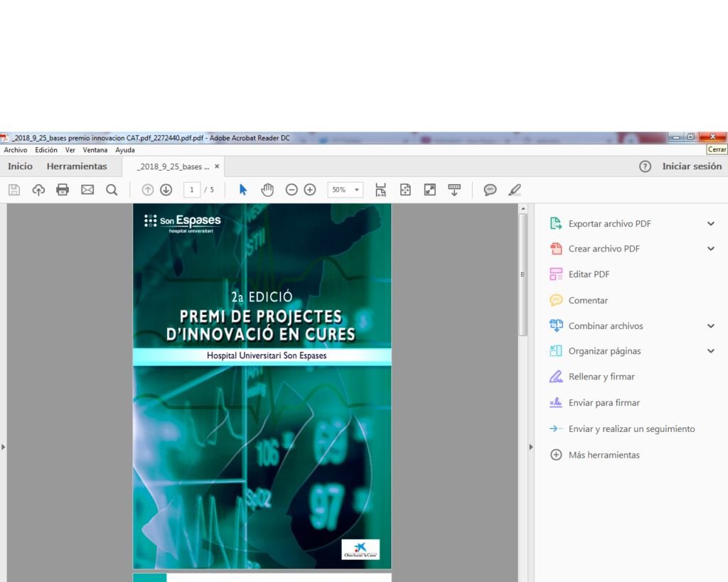728x582 pixels.
Task: Send file by email envelope icon
Action: pos(87,190)
